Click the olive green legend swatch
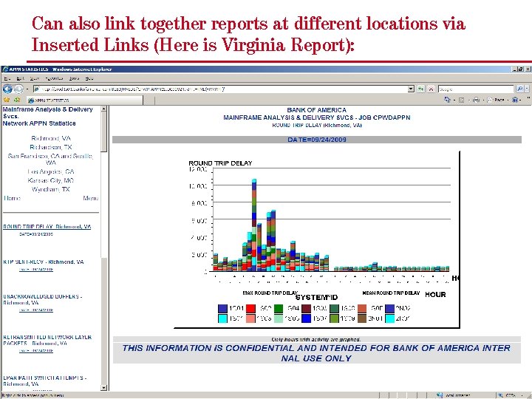This screenshot has height=399, width=532. [334, 318]
